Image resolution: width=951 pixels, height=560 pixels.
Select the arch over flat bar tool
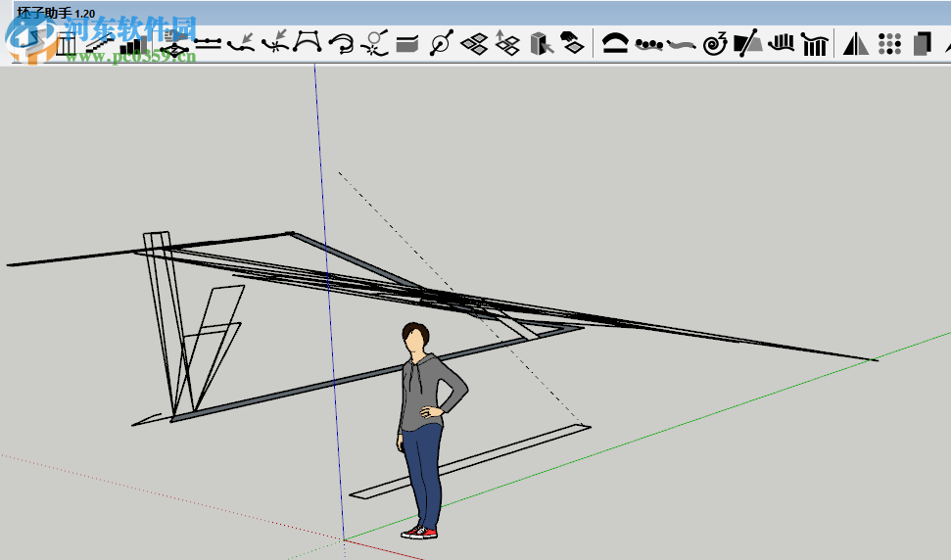614,43
